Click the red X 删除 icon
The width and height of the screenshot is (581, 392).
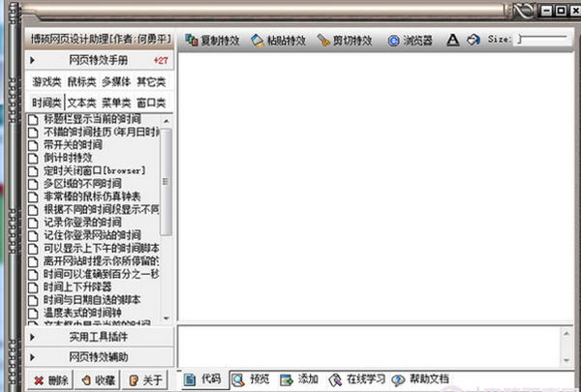pyautogui.click(x=39, y=380)
